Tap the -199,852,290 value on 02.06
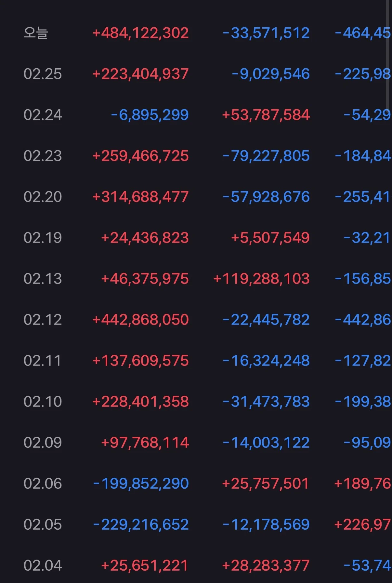 pos(141,484)
